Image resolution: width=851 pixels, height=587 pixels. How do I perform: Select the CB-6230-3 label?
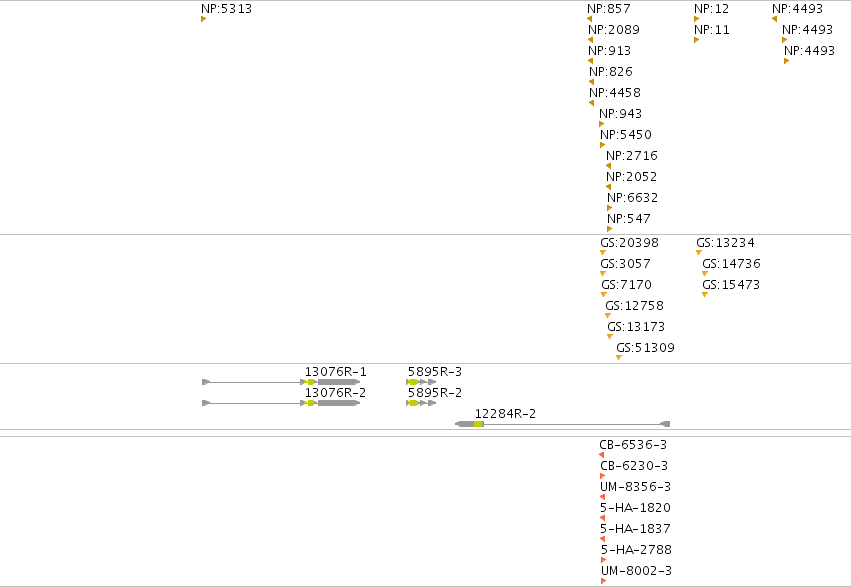click(634, 466)
